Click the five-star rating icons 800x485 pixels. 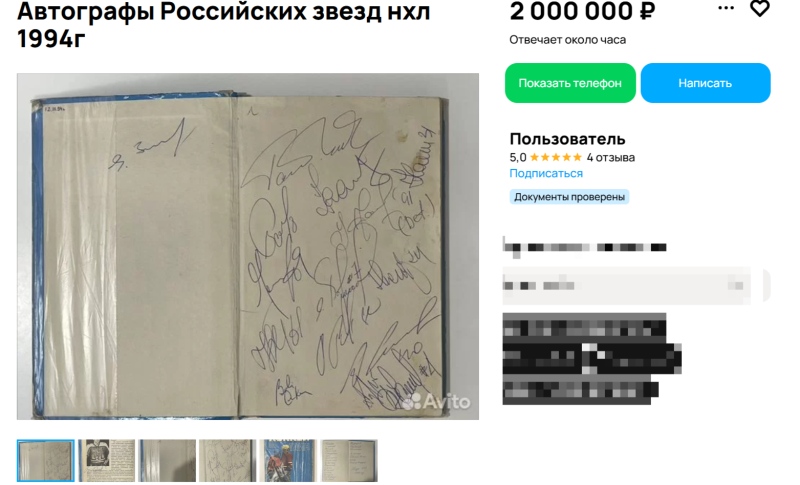pos(556,158)
